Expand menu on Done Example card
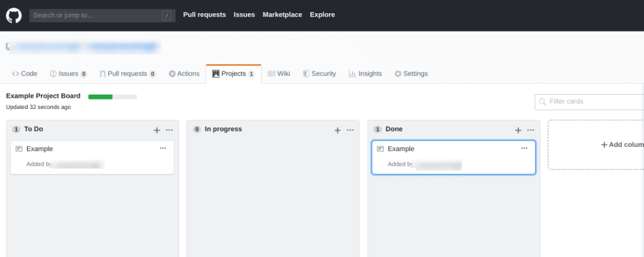Image resolution: width=644 pixels, height=257 pixels. tap(525, 148)
